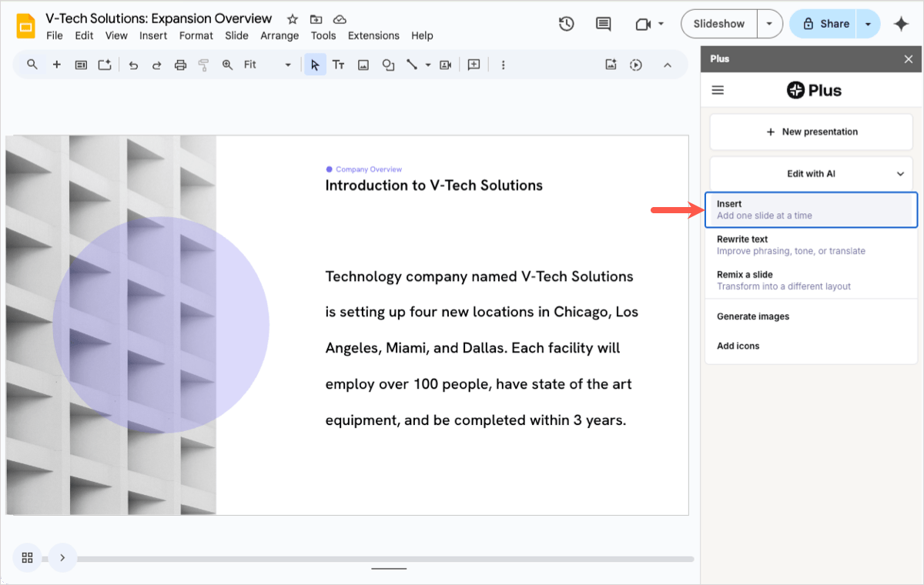Click the insert video toolbar icon
924x585 pixels.
tap(445, 65)
